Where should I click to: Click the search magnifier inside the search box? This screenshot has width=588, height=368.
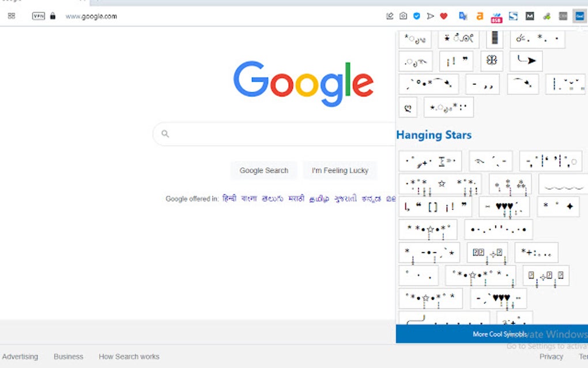(x=165, y=133)
